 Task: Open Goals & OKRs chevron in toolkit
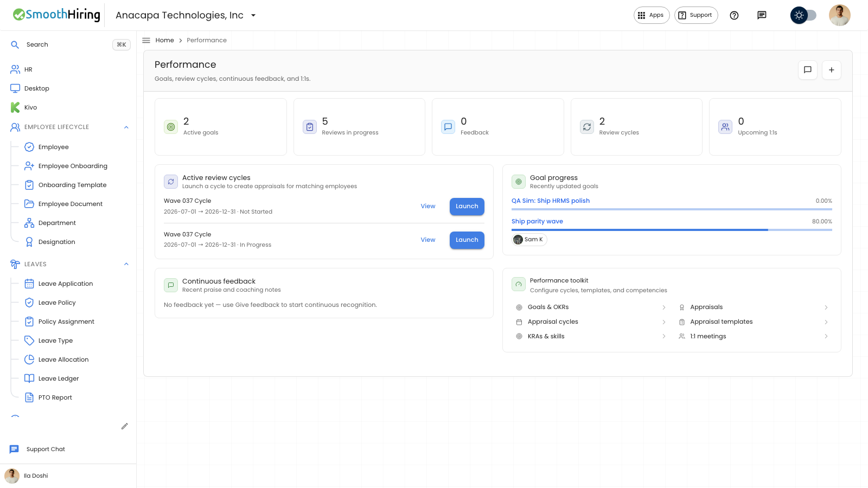664,307
